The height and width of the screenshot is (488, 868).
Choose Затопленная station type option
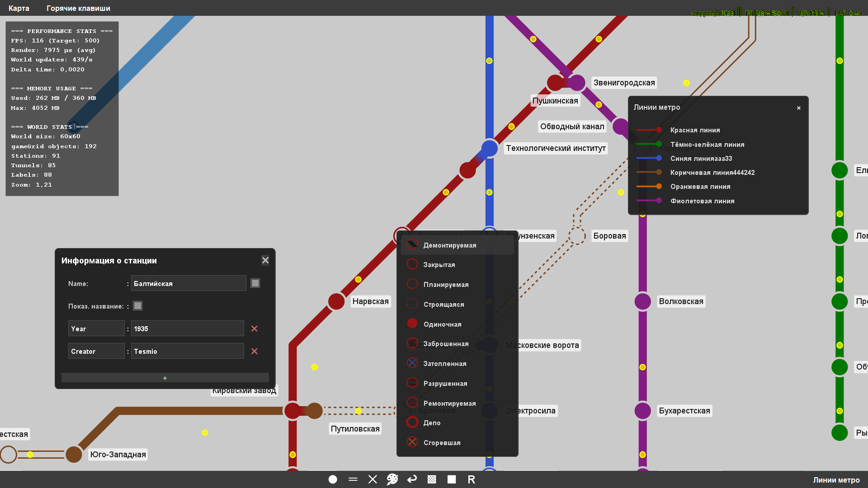click(x=444, y=364)
